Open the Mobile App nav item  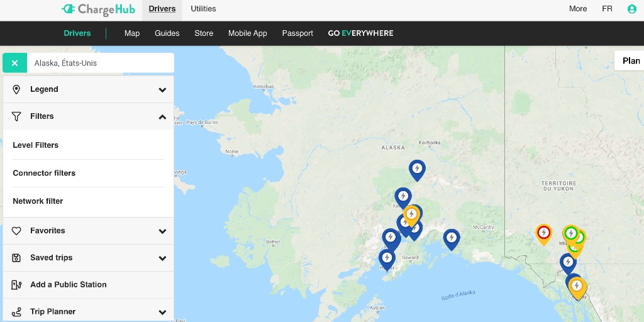[248, 33]
